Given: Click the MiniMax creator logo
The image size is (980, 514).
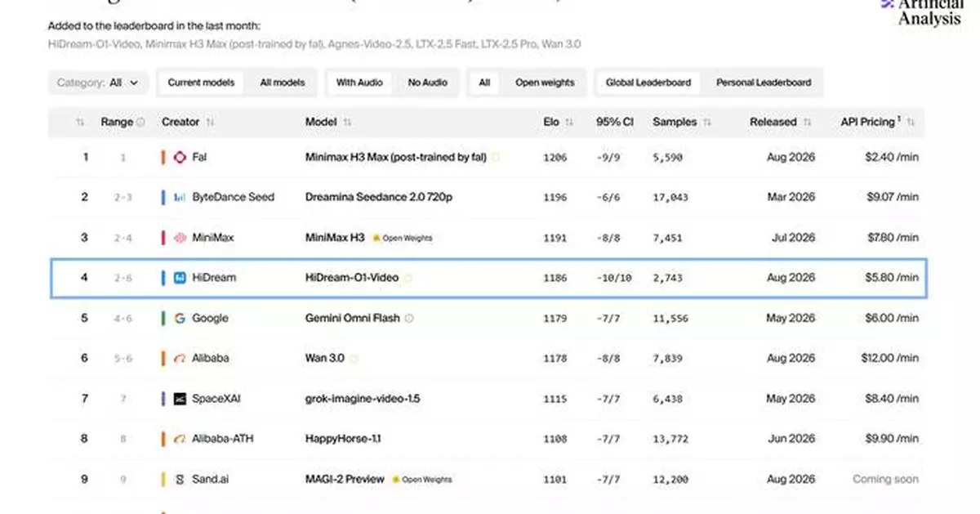Looking at the screenshot, I should click(180, 238).
